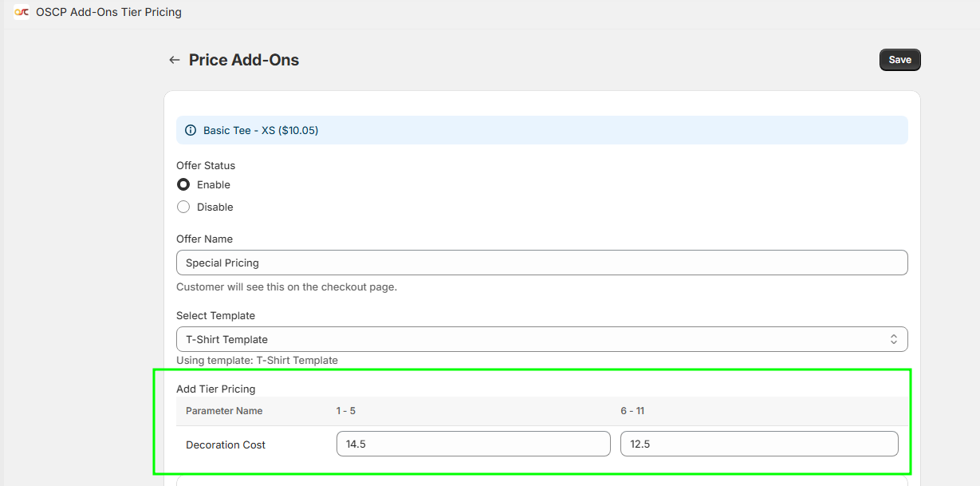Click the Decoration Cost field for tier 1 - 5
Viewport: 980px width, 486px height.
[473, 444]
